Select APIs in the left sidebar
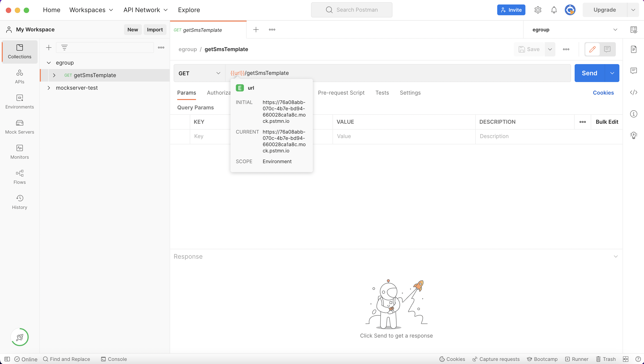Viewport: 644px width, 364px height. tap(19, 77)
